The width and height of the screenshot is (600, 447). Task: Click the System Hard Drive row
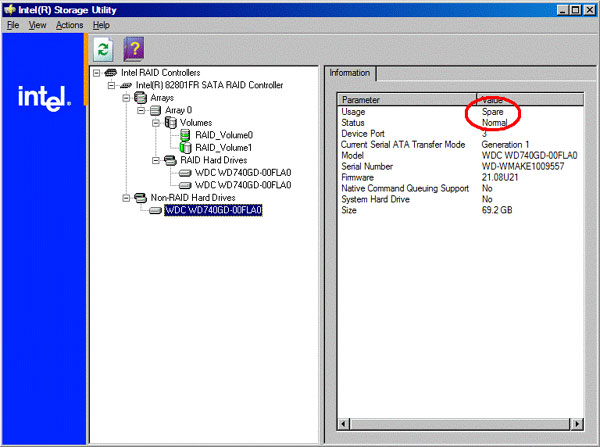(x=461, y=199)
